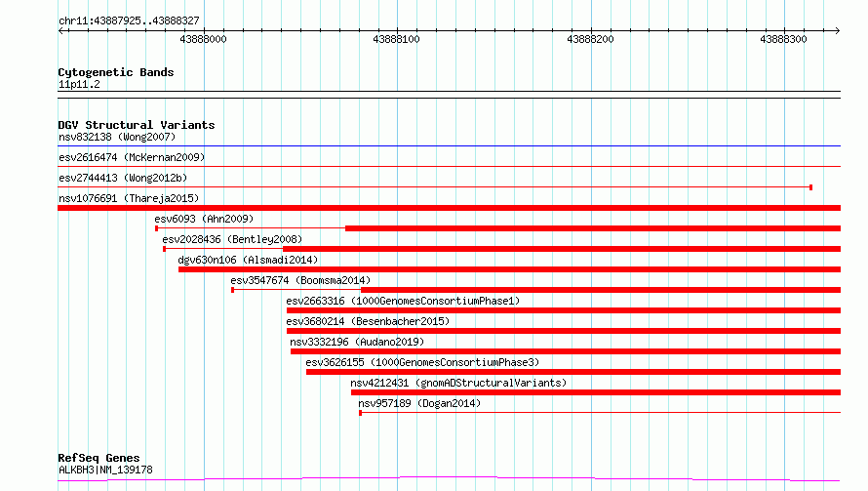Viewport: 868px width, 491px height.
Task: Select variant label nsv957189 (Dogan2014)
Action: (x=419, y=403)
